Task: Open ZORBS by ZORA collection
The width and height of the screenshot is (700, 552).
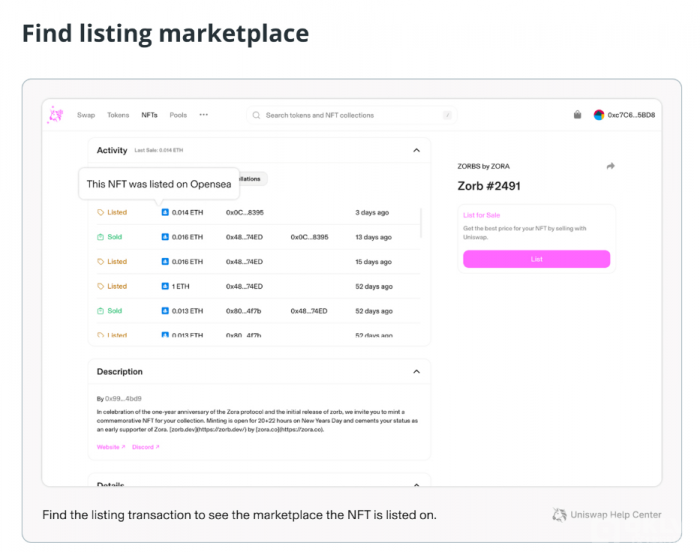Action: 483,166
